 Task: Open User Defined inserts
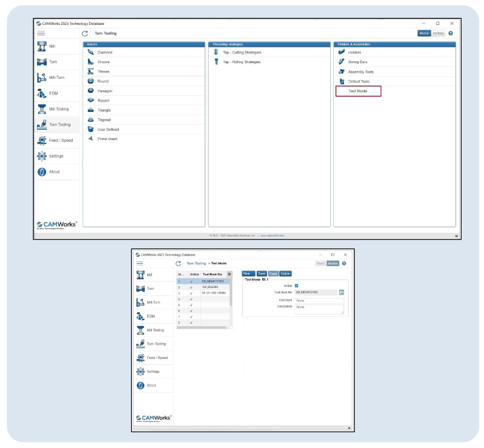(144, 130)
